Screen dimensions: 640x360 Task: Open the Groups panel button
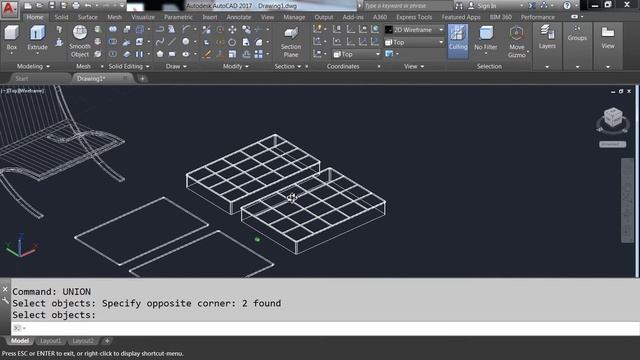[577, 33]
